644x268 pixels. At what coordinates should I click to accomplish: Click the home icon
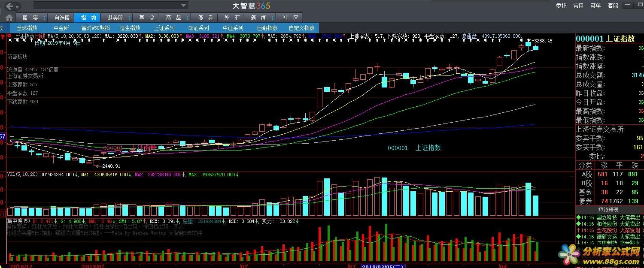pyautogui.click(x=9, y=18)
